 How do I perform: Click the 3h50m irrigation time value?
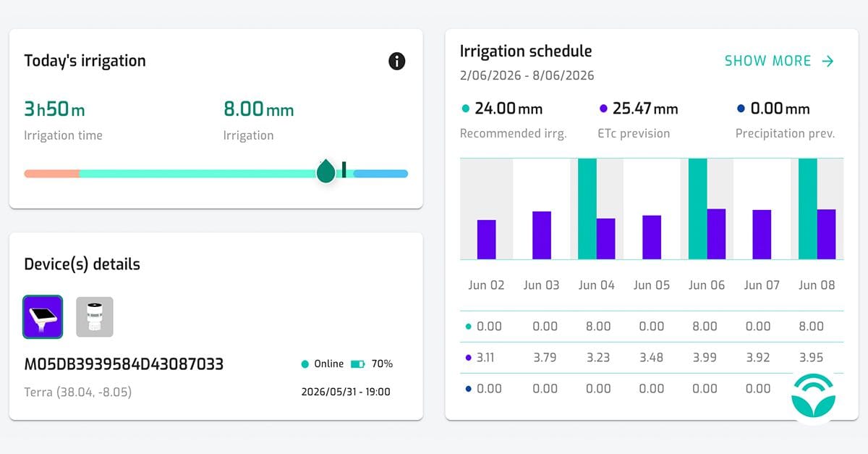[x=54, y=109]
